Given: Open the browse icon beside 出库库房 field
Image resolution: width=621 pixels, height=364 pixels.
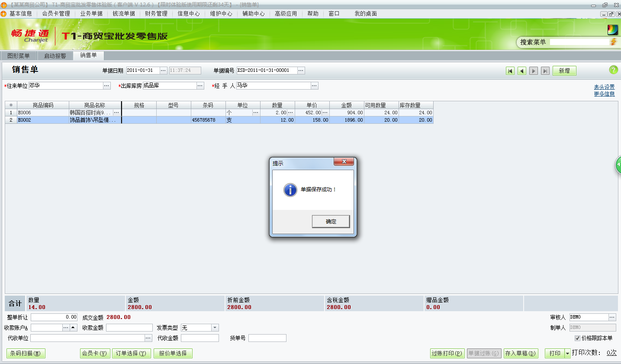Looking at the screenshot, I should pos(200,85).
